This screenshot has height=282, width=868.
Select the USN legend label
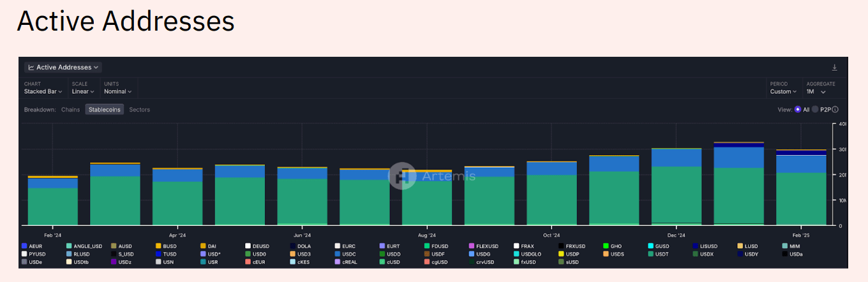click(168, 262)
